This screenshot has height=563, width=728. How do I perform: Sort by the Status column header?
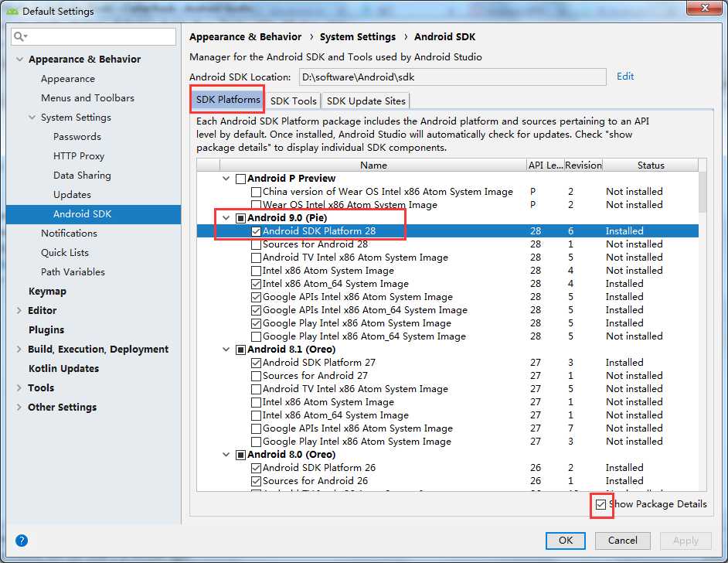651,165
